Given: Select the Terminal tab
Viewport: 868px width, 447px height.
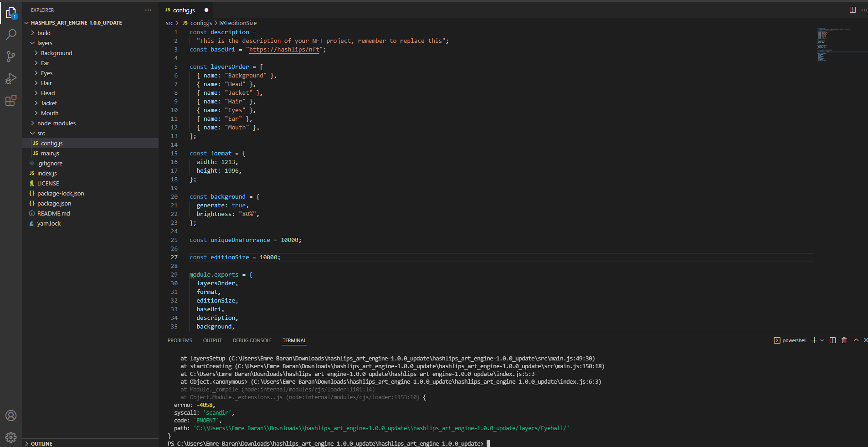Looking at the screenshot, I should 294,340.
